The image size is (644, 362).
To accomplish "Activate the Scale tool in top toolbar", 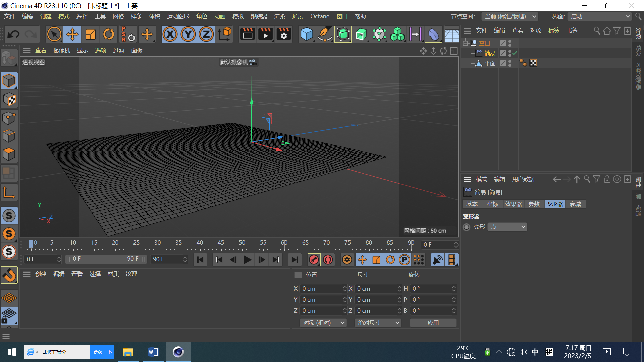I will point(90,34).
